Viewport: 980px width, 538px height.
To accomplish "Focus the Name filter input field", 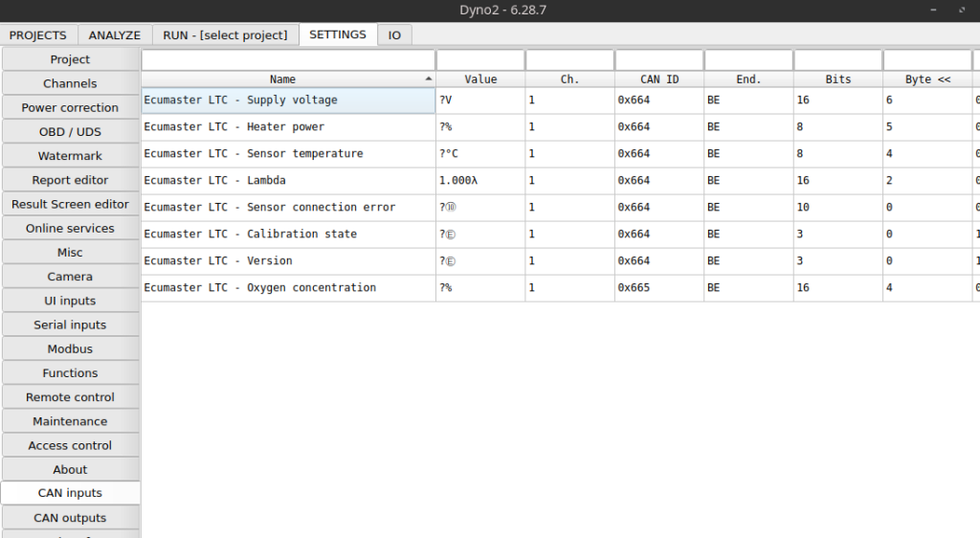I will 288,60.
